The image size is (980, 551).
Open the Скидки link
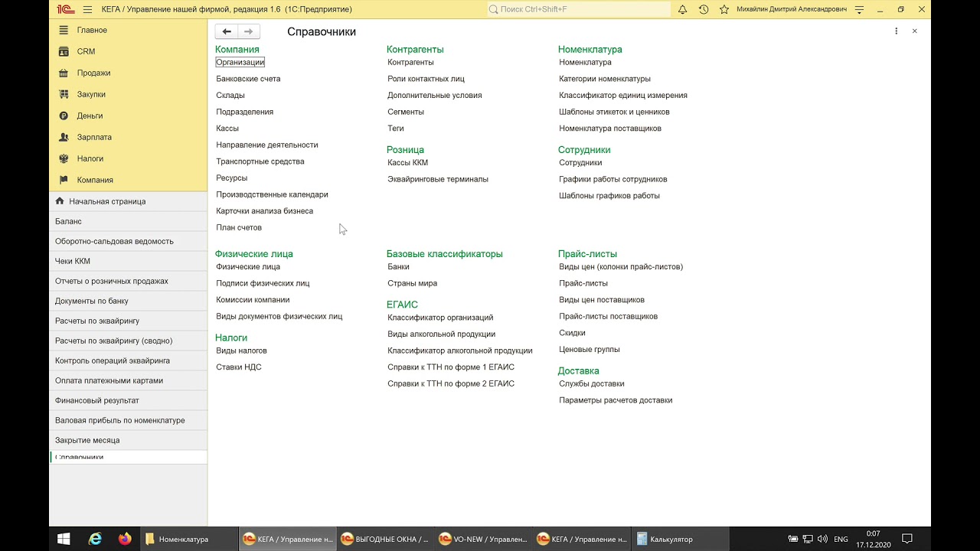click(x=572, y=333)
